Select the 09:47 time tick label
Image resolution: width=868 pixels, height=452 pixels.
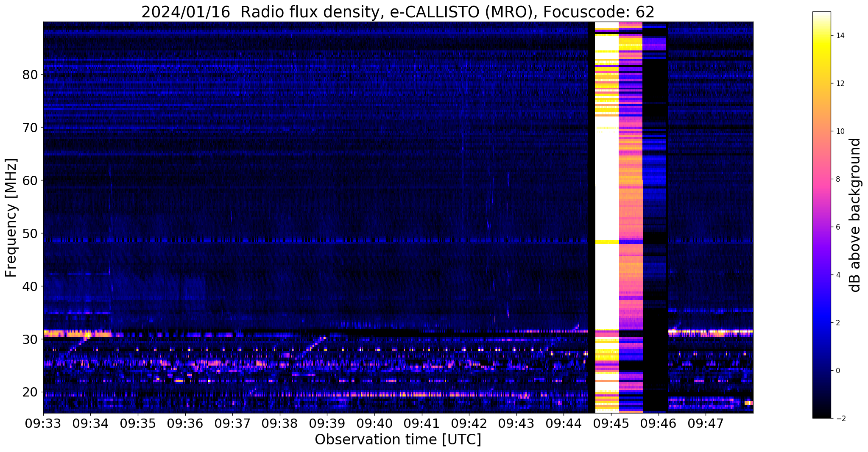[706, 424]
